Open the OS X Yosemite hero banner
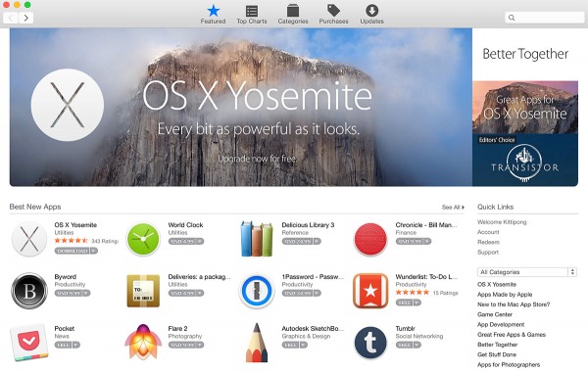 coord(241,107)
